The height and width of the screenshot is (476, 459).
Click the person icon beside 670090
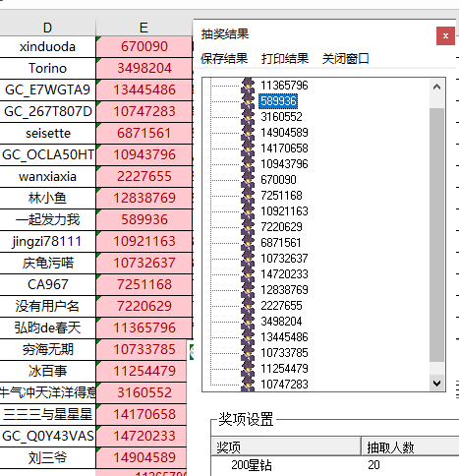248,180
